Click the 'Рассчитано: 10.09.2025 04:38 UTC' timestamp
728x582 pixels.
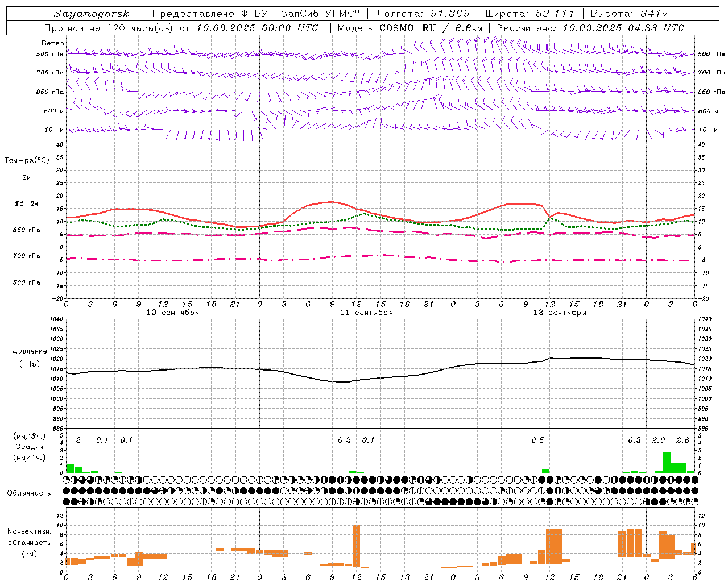tap(590, 28)
